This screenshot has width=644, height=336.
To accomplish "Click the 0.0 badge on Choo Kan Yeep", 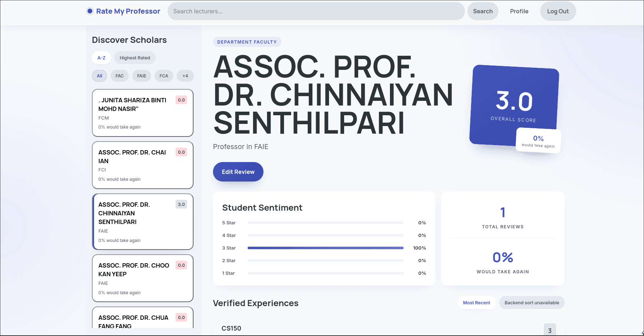I will 181,265.
